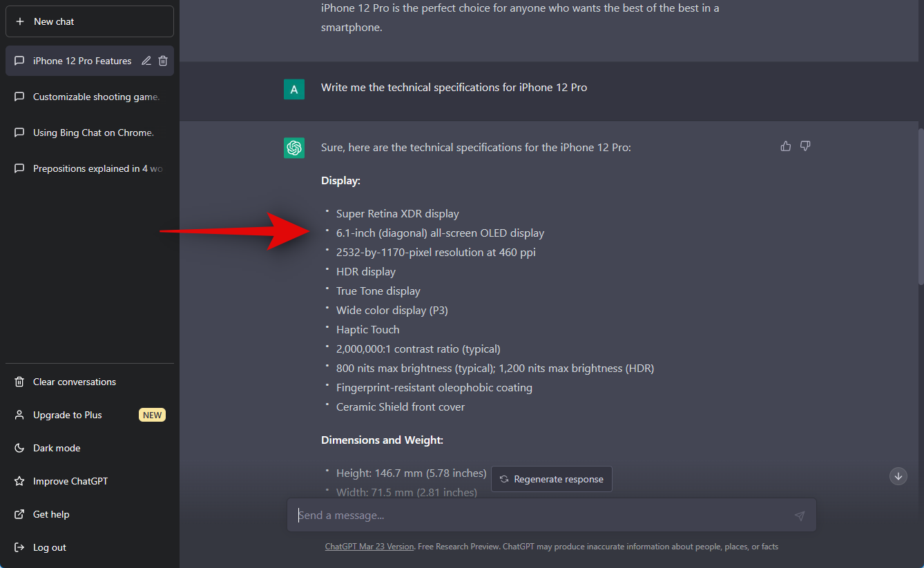The image size is (924, 568).
Task: Click Upgrade to Plus
Action: point(68,415)
